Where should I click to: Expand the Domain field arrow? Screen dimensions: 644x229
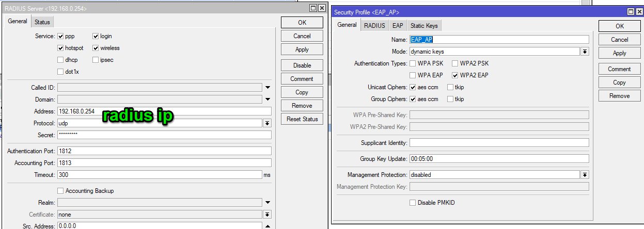268,100
